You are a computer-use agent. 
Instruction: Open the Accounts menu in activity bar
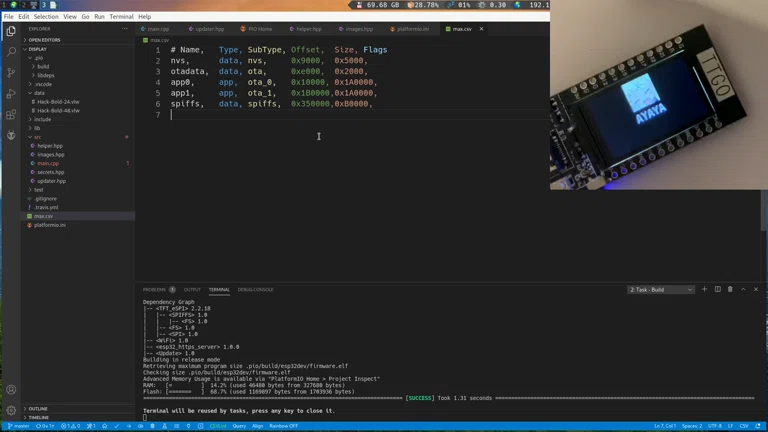point(11,390)
